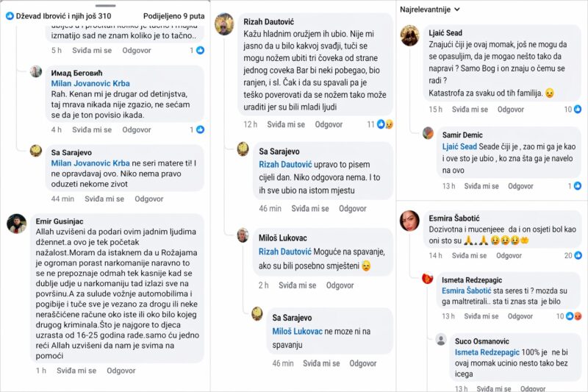Image resolution: width=588 pixels, height=392 pixels.
Task: Reply to Rizah Dautović's comment via Odgovor
Action: pyautogui.click(x=329, y=124)
